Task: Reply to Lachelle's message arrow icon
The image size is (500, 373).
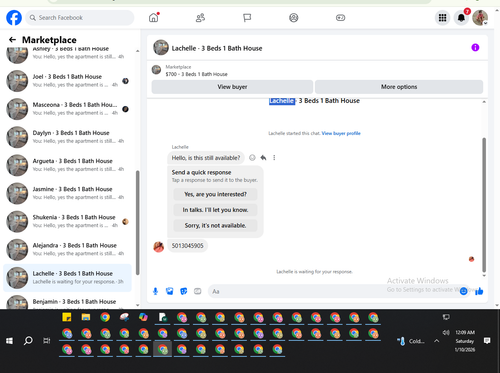Action: tap(263, 158)
